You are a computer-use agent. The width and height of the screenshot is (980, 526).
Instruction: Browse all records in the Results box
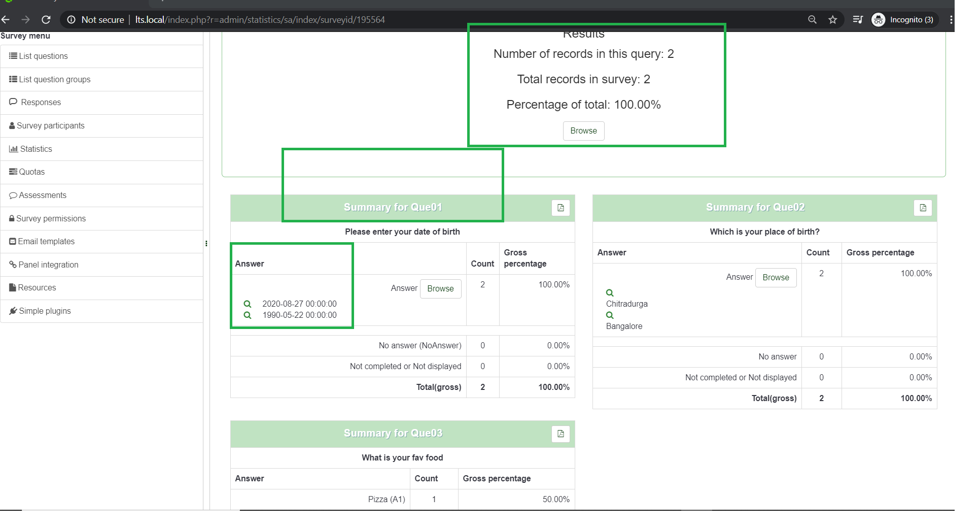coord(583,130)
